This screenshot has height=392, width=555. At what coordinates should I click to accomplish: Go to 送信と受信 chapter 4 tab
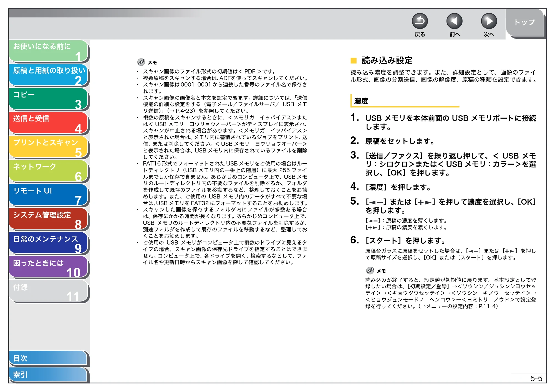49,123
